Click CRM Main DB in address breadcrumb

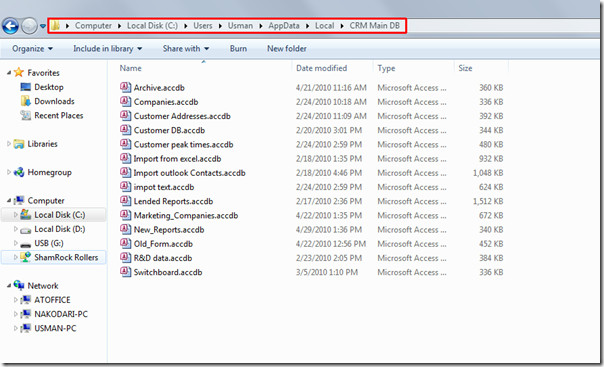pyautogui.click(x=374, y=26)
